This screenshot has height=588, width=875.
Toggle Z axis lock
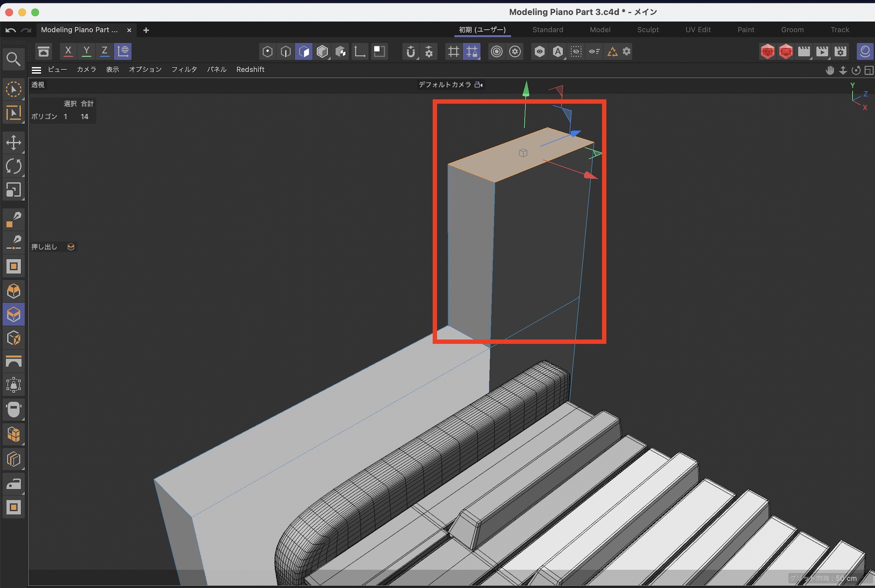coord(105,51)
